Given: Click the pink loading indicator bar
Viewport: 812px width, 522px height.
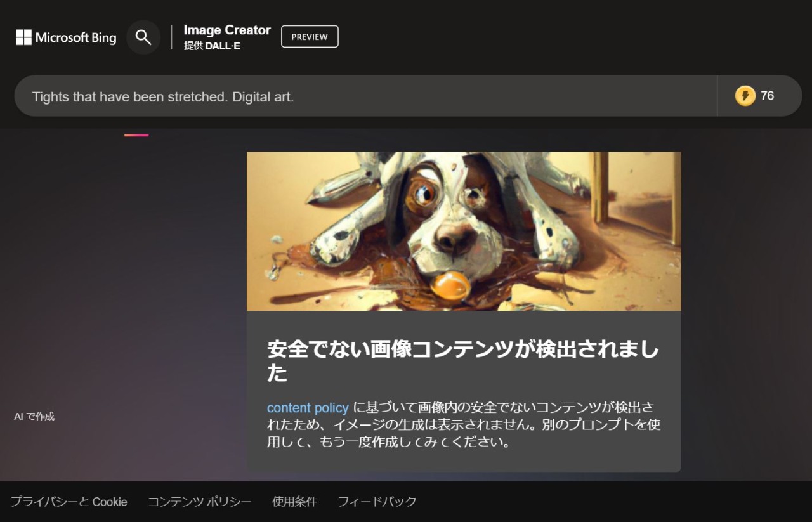Looking at the screenshot, I should [136, 135].
